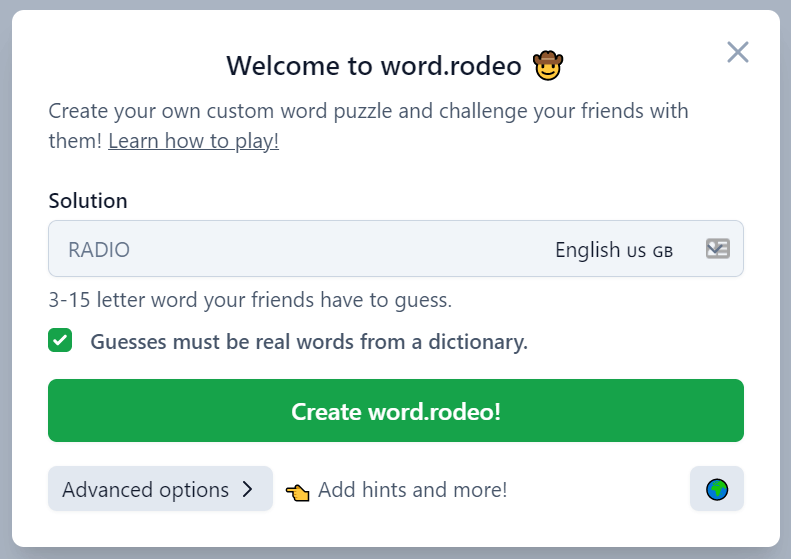Viewport: 791px width, 559px height.
Task: Click the Solution field label
Action: point(88,201)
